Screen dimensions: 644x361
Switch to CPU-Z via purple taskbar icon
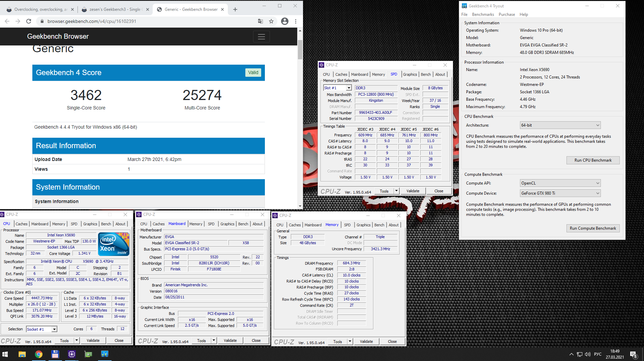pos(71,354)
